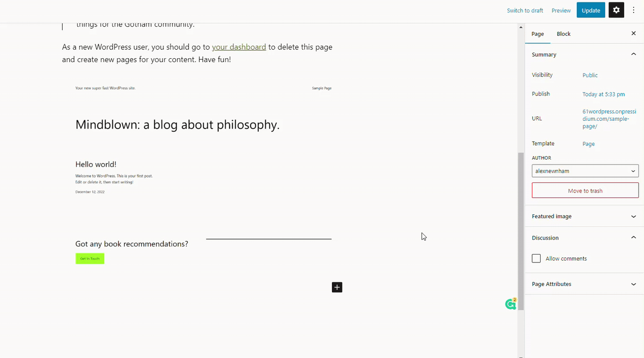Click the editor vertical scrollbar
The width and height of the screenshot is (644, 358).
(521, 229)
